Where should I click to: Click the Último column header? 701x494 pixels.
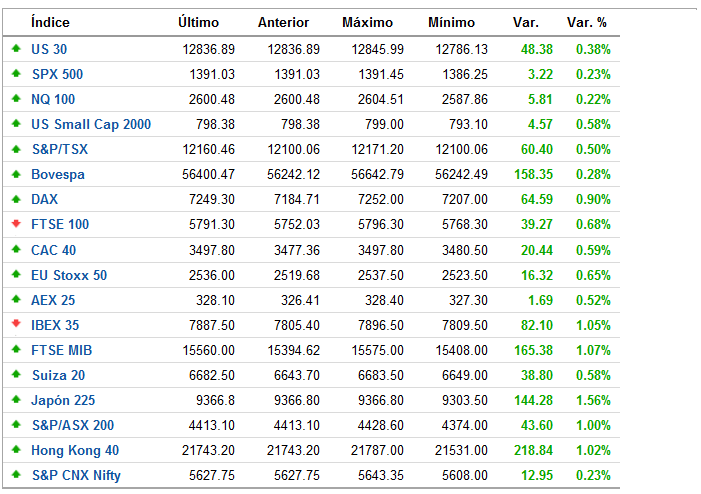[198, 22]
